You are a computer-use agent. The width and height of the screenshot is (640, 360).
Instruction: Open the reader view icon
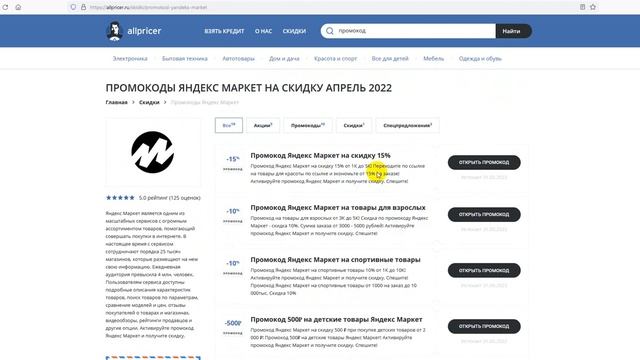click(x=582, y=7)
